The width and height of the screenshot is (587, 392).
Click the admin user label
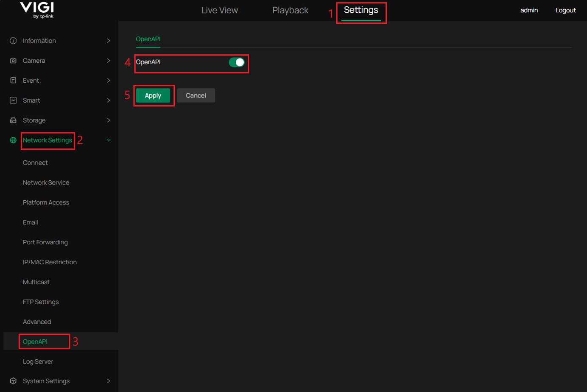[529, 10]
